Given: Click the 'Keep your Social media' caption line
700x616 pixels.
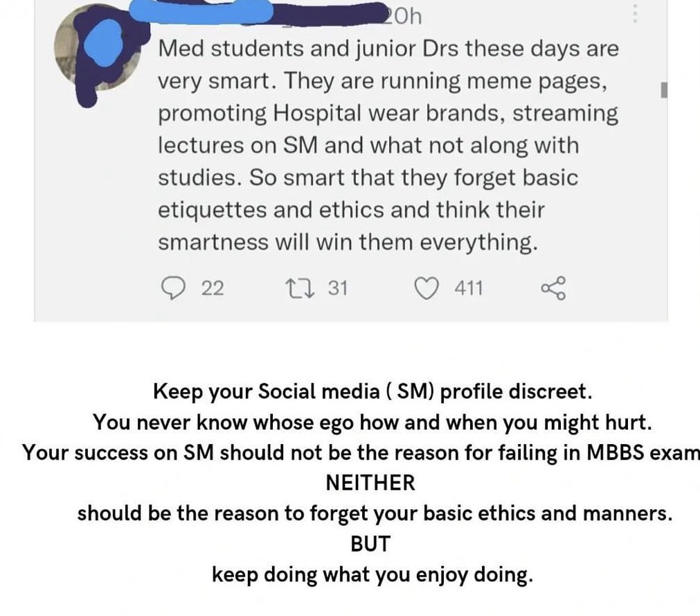Looking at the screenshot, I should click(373, 391).
